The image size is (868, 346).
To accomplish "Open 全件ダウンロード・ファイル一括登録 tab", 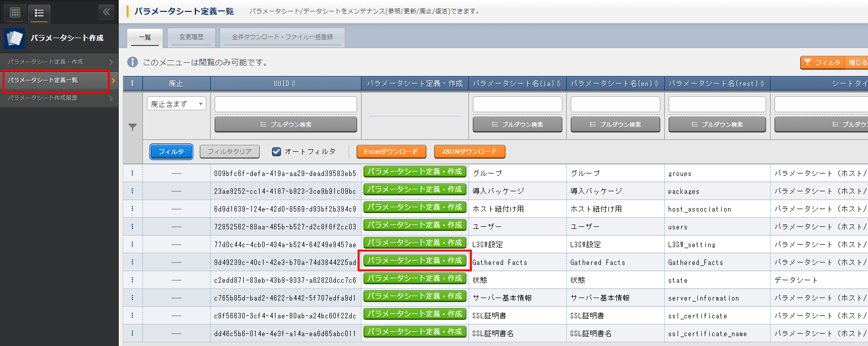I will click(282, 38).
